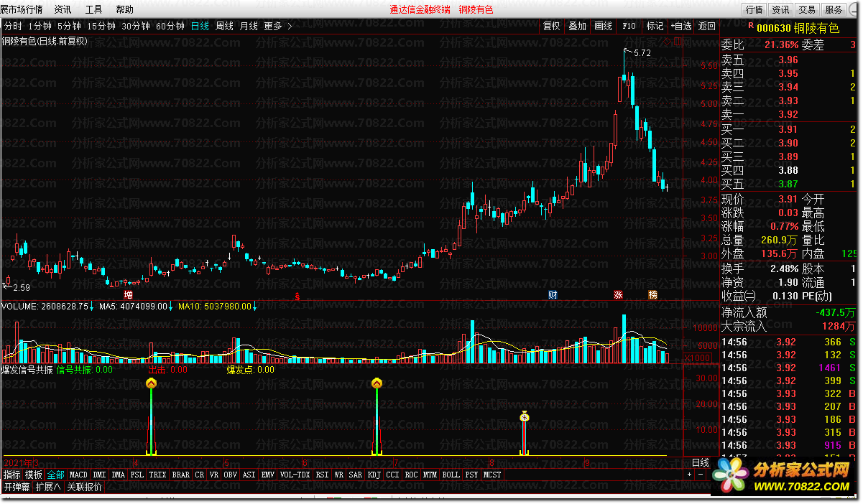Select the 30分钟 chart period
The image size is (863, 504).
tap(136, 26)
